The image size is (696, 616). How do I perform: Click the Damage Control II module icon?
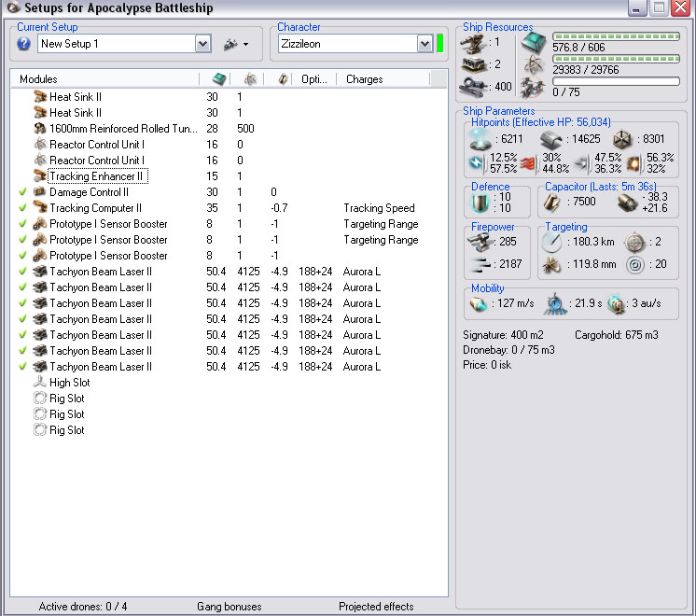(40, 192)
